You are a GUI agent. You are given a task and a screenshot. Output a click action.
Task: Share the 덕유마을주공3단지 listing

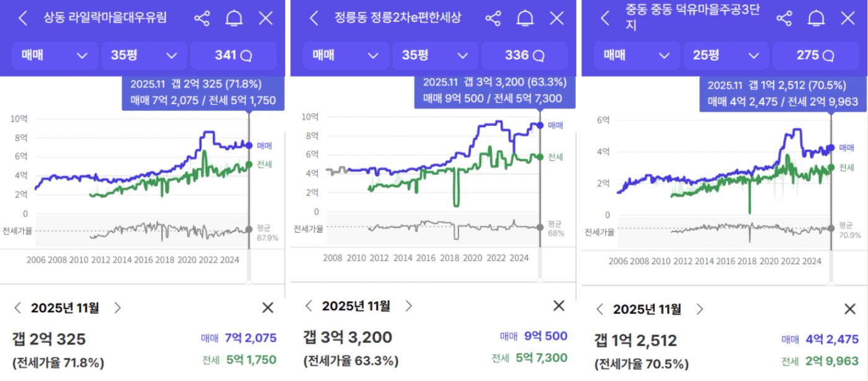click(784, 19)
